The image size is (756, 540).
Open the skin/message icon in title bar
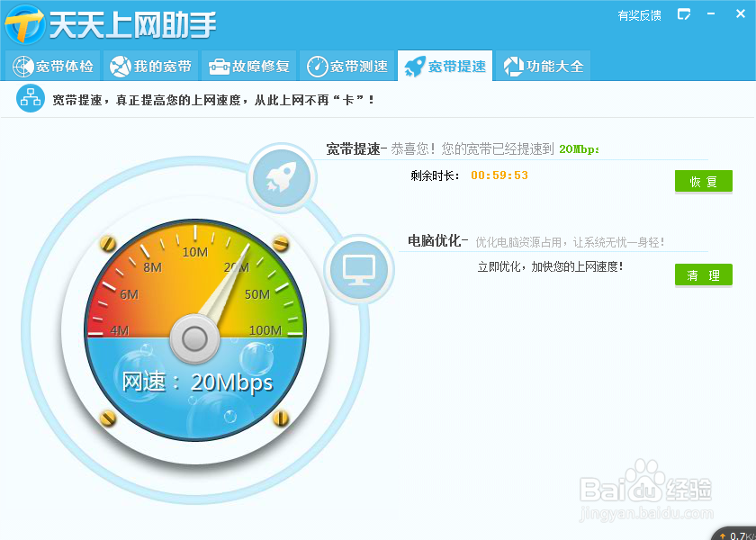(x=684, y=14)
